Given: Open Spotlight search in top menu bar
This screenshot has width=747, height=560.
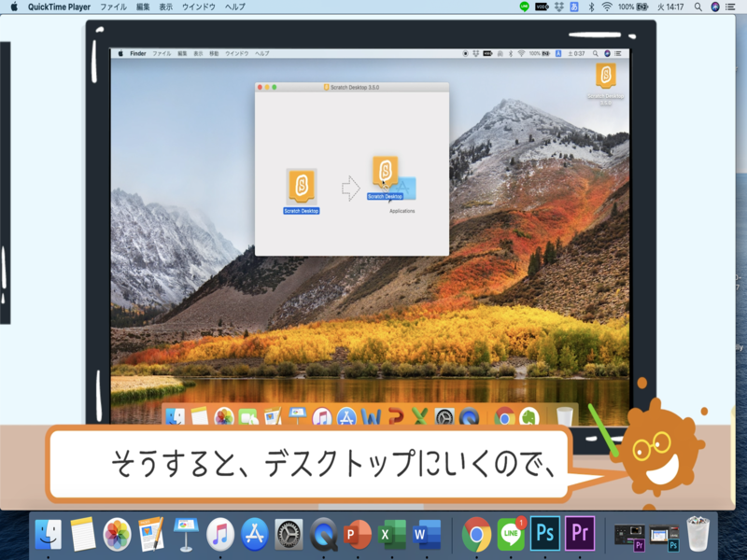Looking at the screenshot, I should point(698,7).
